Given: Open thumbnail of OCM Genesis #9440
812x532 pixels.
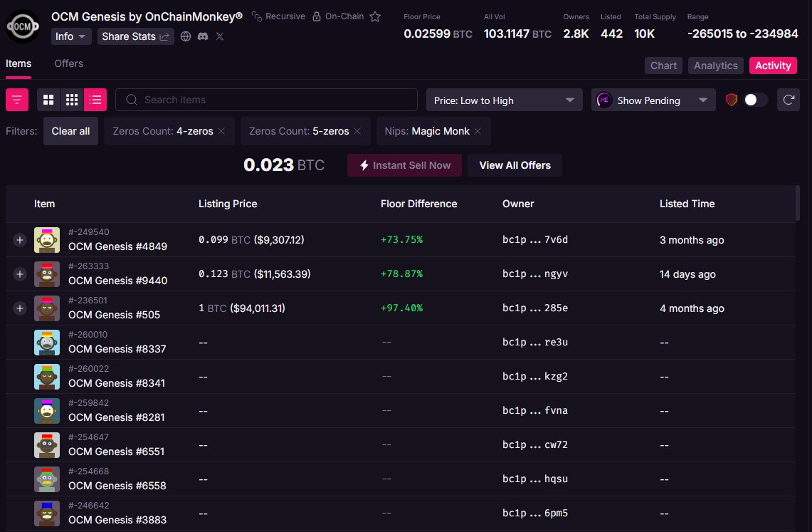Looking at the screenshot, I should [47, 274].
